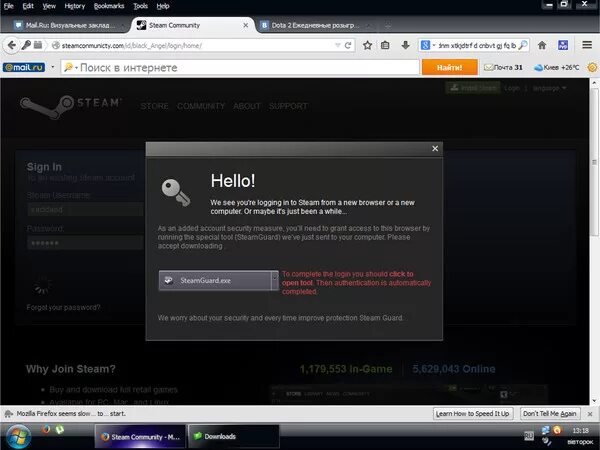The height and width of the screenshot is (450, 600).
Task: Close the Steam Community tab
Action: pyautogui.click(x=246, y=25)
